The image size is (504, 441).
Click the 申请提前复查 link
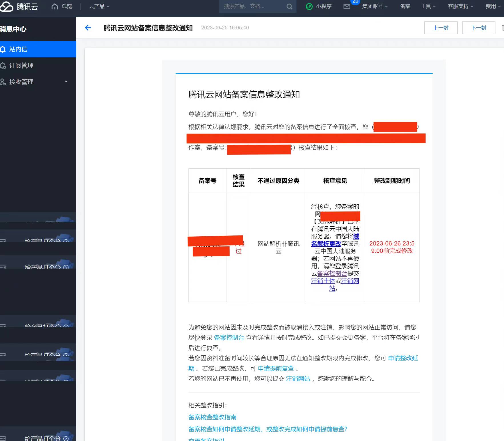pos(276,368)
